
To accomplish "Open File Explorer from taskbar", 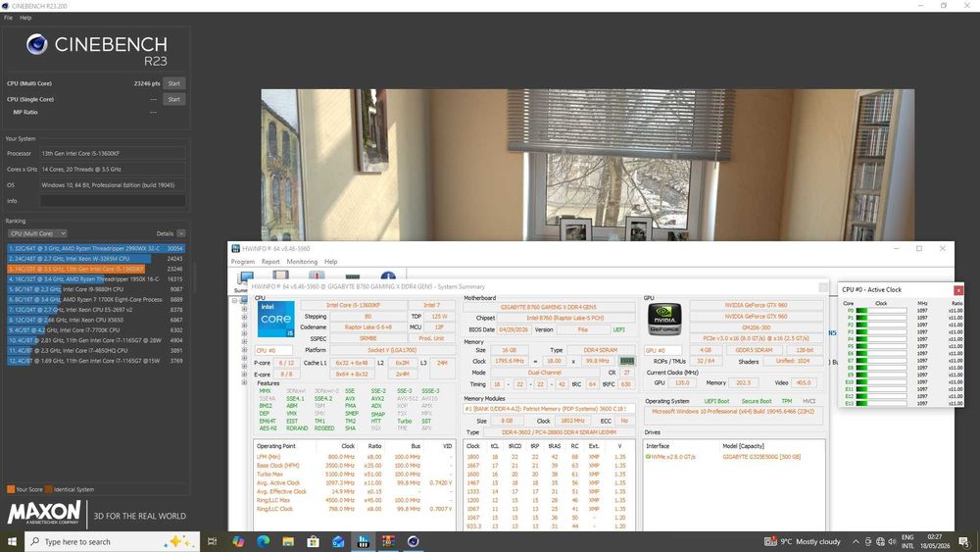I will (x=288, y=541).
